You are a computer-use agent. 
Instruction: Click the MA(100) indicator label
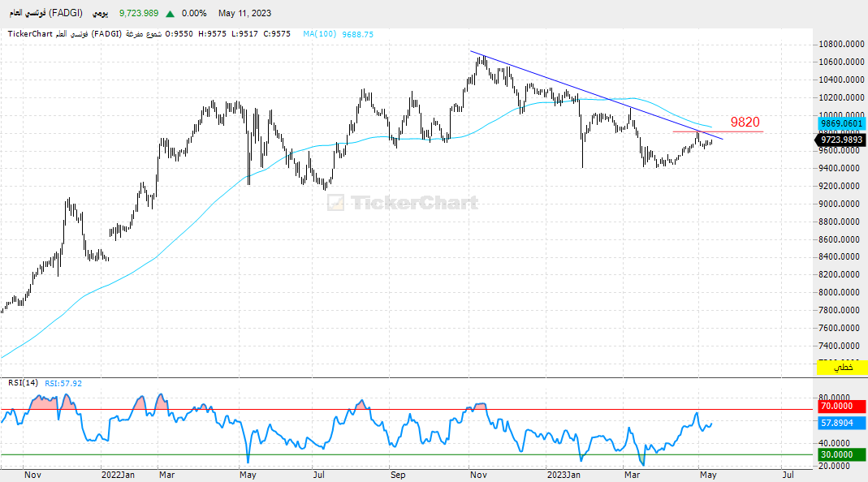click(319, 34)
